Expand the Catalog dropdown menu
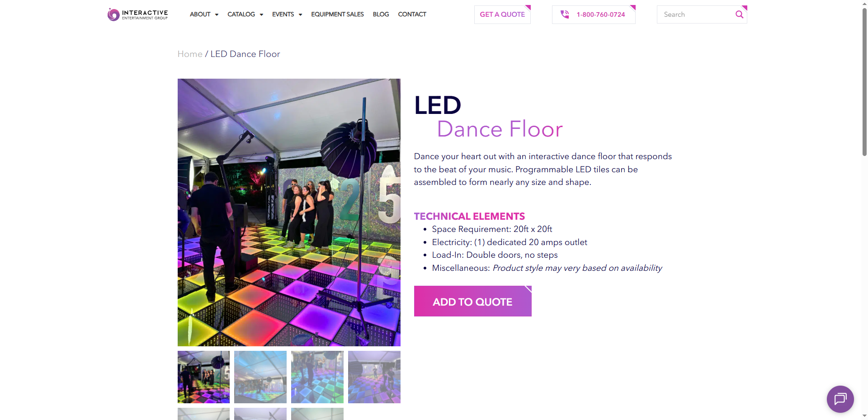 tap(245, 14)
